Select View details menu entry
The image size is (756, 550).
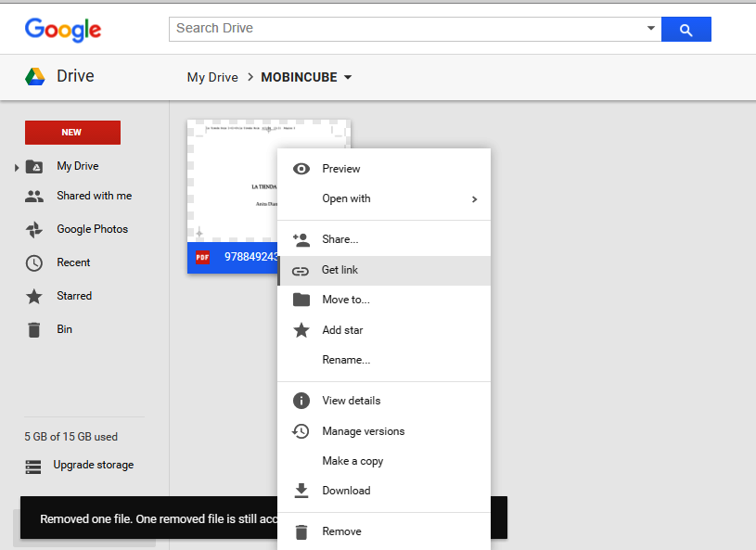tap(384, 401)
